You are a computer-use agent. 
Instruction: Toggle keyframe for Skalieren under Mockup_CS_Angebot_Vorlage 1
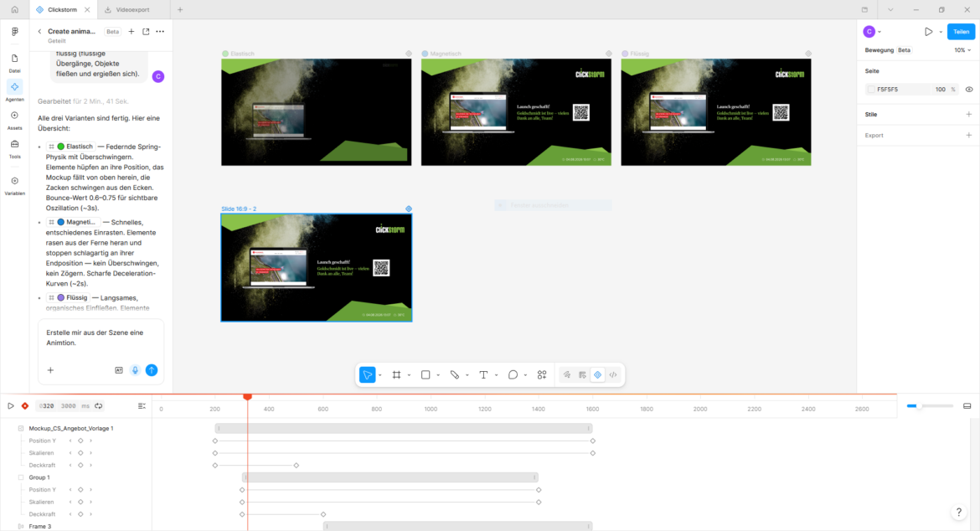point(80,453)
